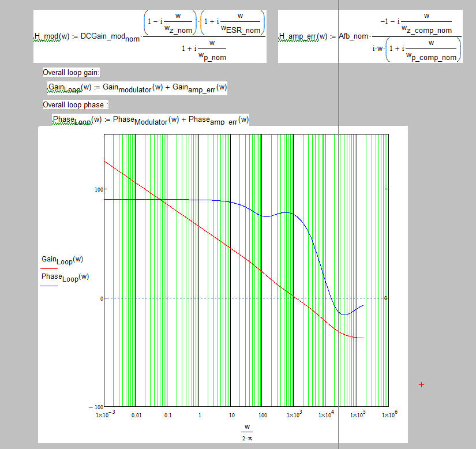Select the H_mod(w) function name
Viewport: 476px width, 449px height.
(51, 36)
